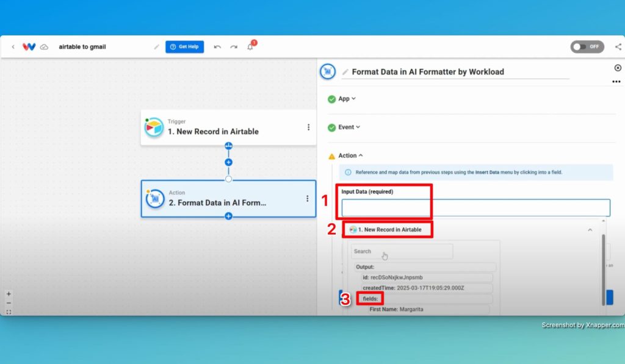The image size is (625, 364).
Task: Click the airtable to gmail workflow title
Action: pos(82,46)
